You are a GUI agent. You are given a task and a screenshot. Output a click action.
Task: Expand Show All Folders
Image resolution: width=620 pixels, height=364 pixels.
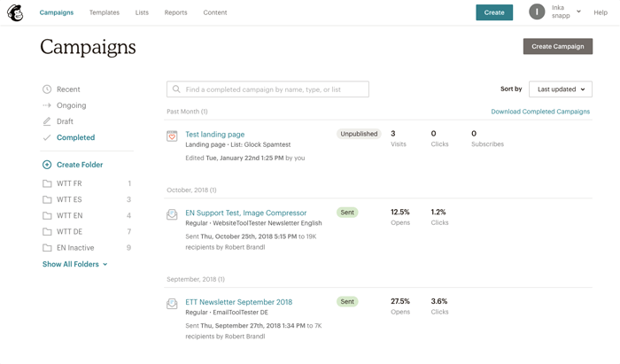(x=74, y=264)
